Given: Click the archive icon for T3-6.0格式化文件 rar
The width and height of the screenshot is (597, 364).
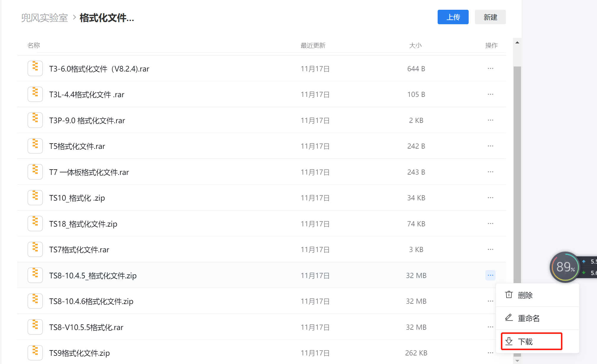Looking at the screenshot, I should pos(35,69).
